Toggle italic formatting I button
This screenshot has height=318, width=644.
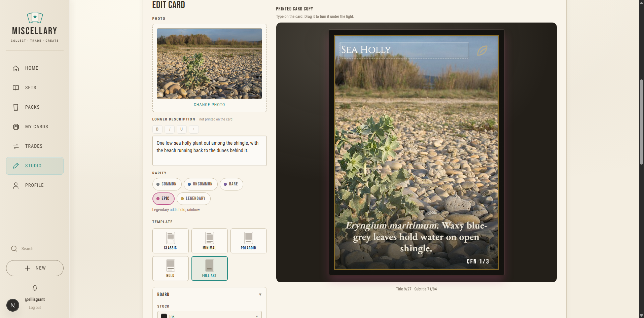(170, 129)
